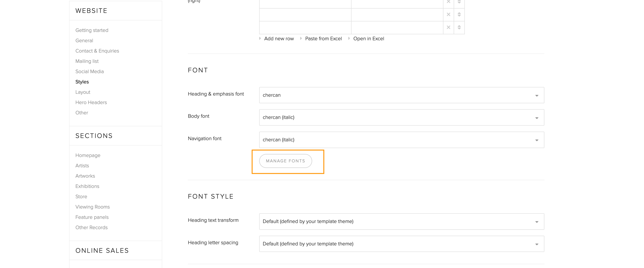Navigate to Social Media settings

[90, 72]
